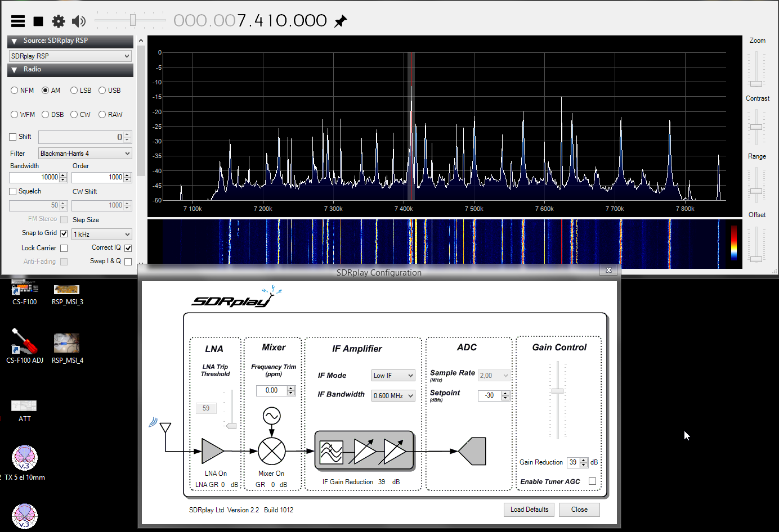The image size is (779, 532).
Task: Click the pin icon beside the frequency
Action: point(341,21)
